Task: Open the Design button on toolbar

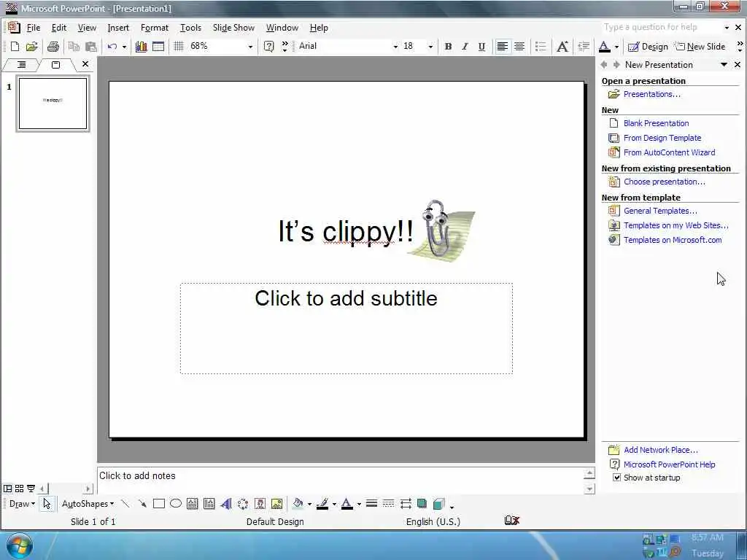Action: pos(648,46)
